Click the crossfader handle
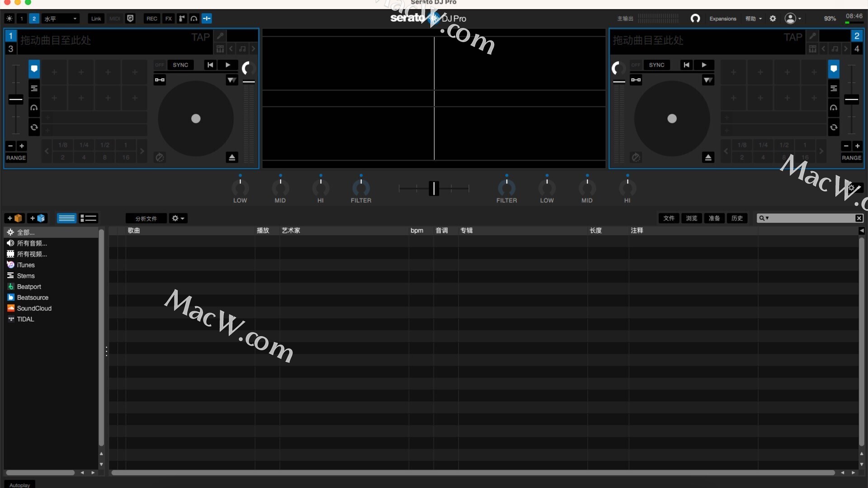The image size is (868, 488). 434,188
